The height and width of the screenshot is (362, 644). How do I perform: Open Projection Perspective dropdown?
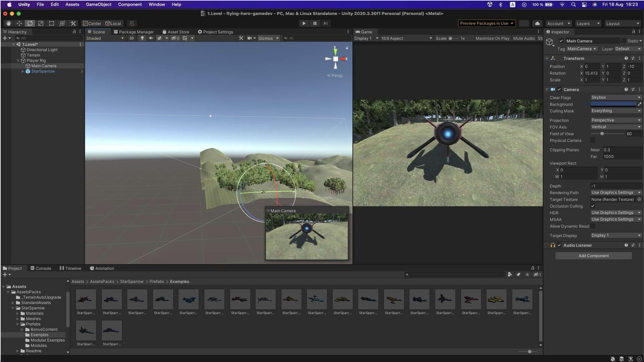coord(616,120)
